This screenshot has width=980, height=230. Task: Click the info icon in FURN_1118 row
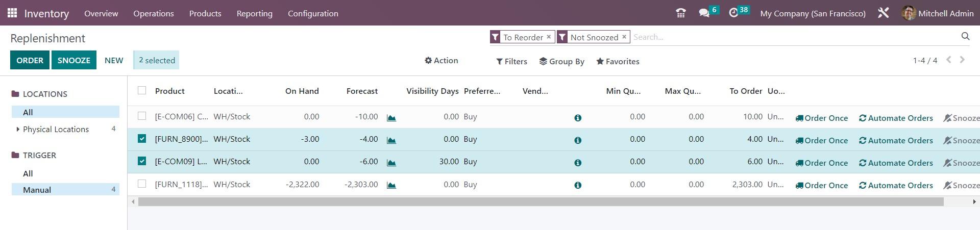pos(578,185)
